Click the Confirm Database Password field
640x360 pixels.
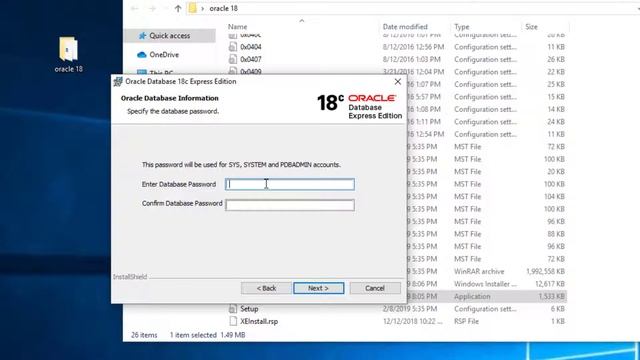click(x=290, y=205)
